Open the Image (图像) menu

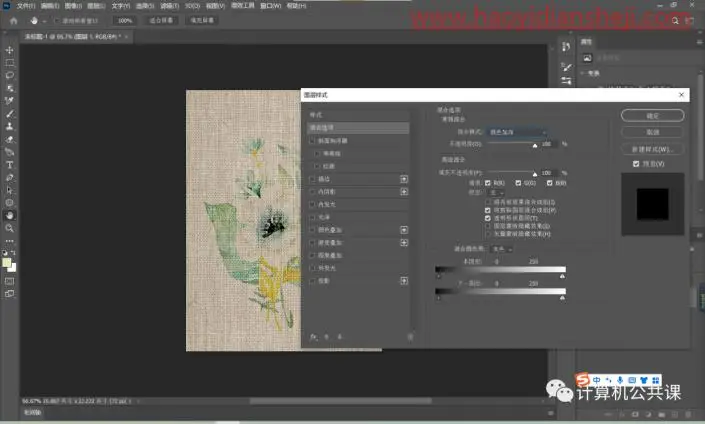coord(73,6)
